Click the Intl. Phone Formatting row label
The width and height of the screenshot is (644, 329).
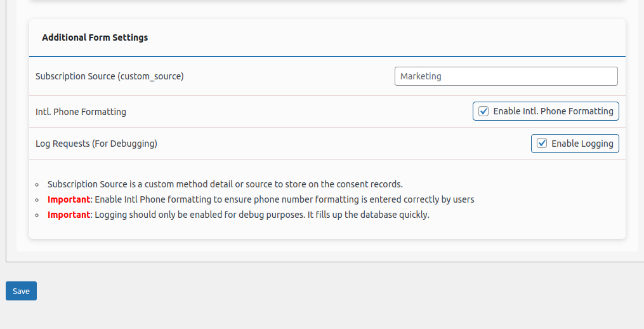coord(81,111)
